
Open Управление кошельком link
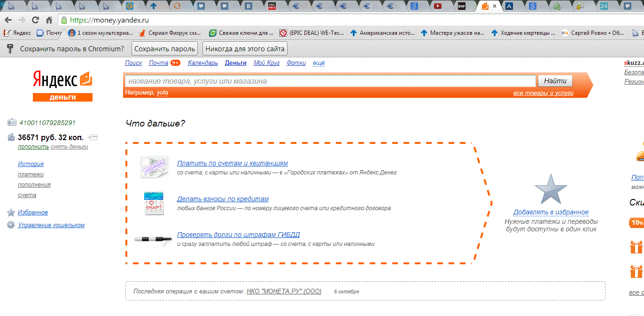click(51, 225)
